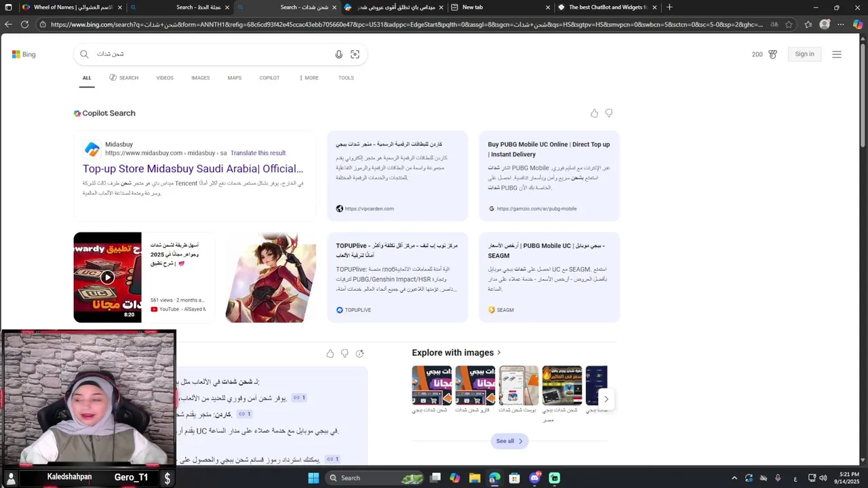Start voice search with microphone icon
Viewport: 868px width, 488px height.
coord(339,54)
